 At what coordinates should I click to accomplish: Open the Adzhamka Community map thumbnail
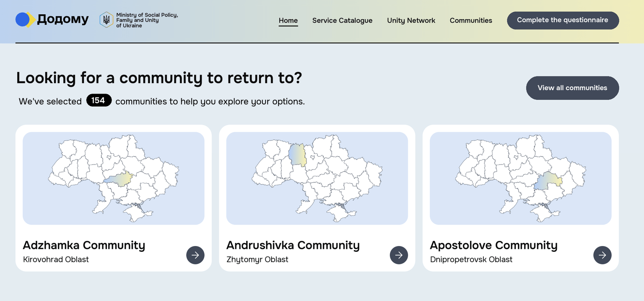pos(114,178)
